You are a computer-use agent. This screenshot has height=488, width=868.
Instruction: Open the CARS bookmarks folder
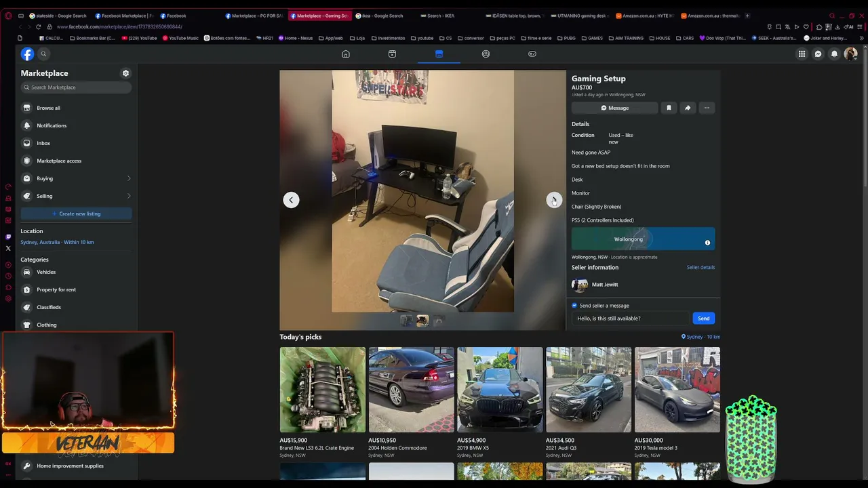pyautogui.click(x=685, y=38)
